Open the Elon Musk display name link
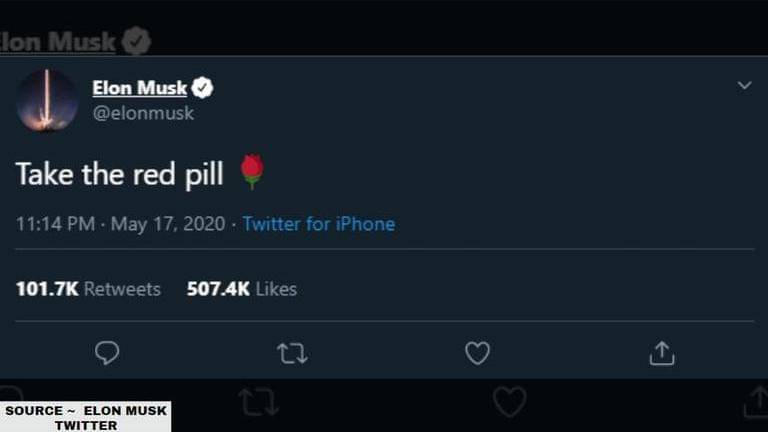768x432 pixels. pyautogui.click(x=139, y=89)
